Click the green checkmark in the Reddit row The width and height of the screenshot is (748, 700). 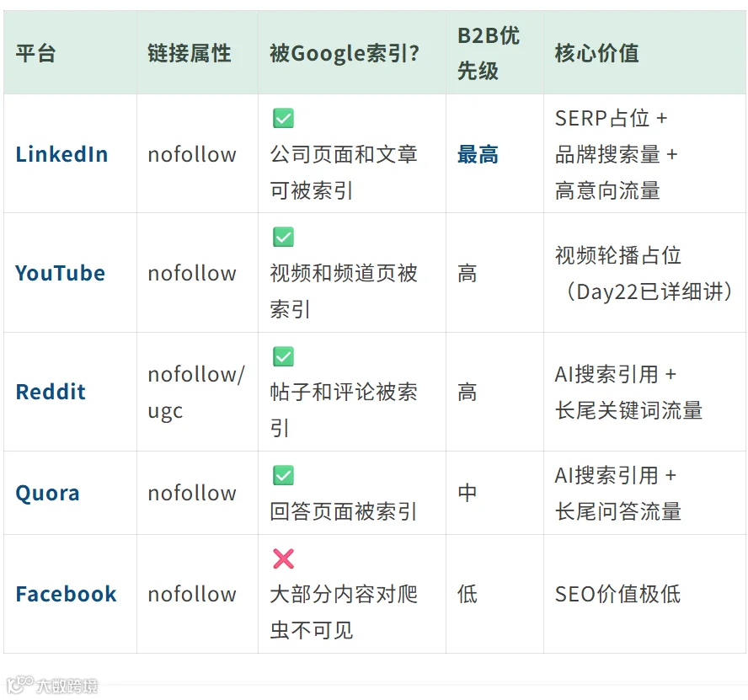[x=283, y=356]
